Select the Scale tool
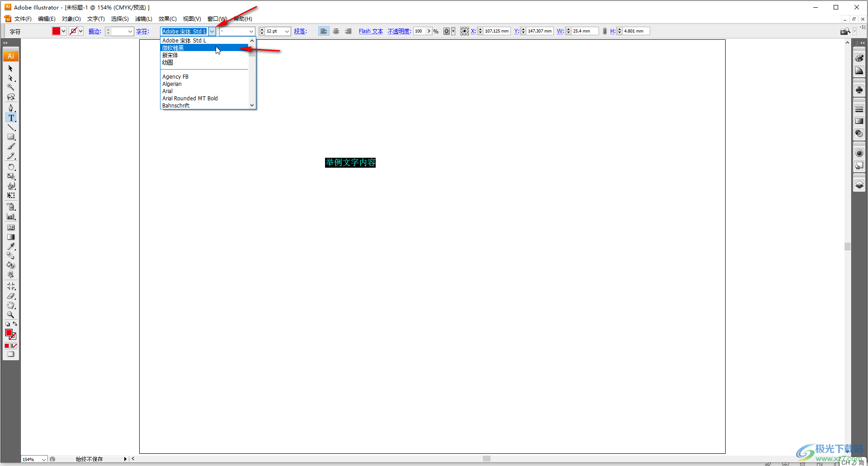 11,176
